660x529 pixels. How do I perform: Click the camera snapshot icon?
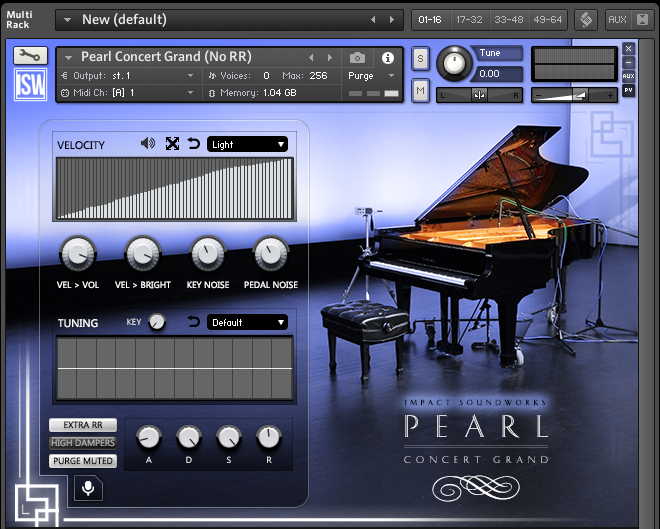point(357,58)
